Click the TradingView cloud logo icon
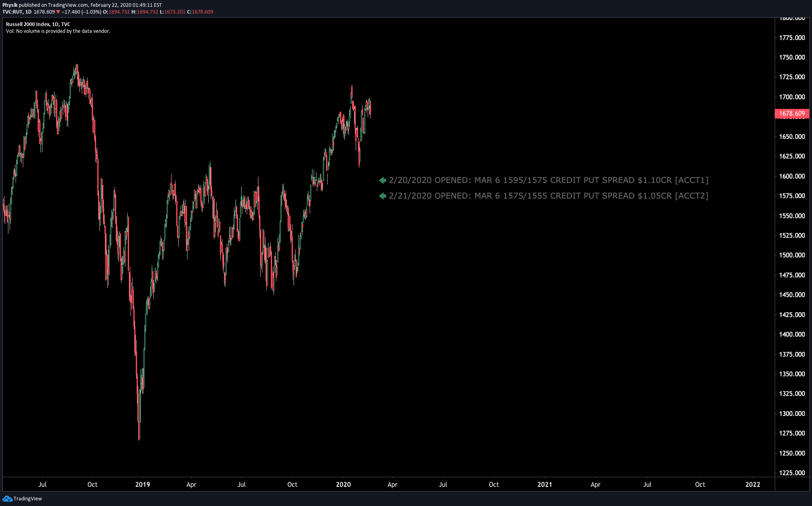The image size is (812, 506). click(x=7, y=498)
